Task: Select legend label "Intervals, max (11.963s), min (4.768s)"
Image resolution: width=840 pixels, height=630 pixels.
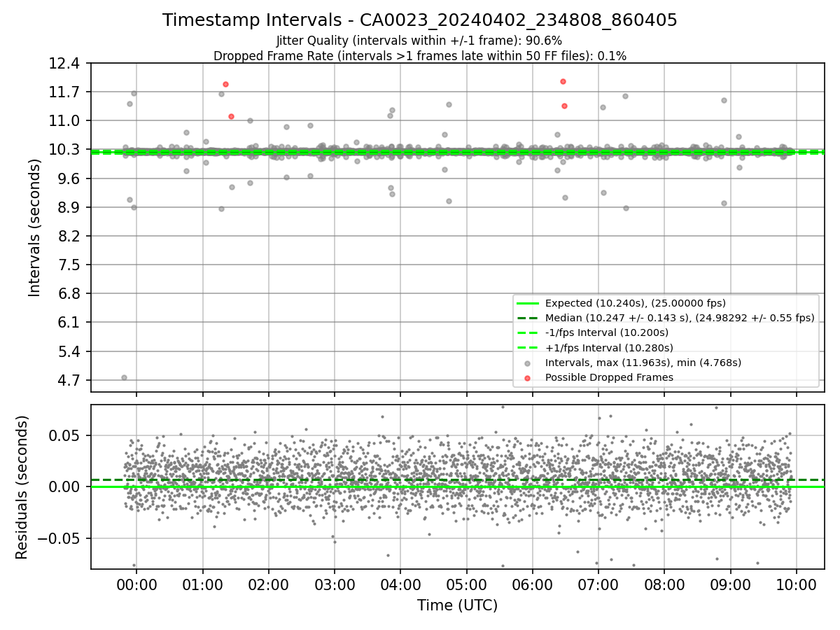Action: pyautogui.click(x=643, y=363)
